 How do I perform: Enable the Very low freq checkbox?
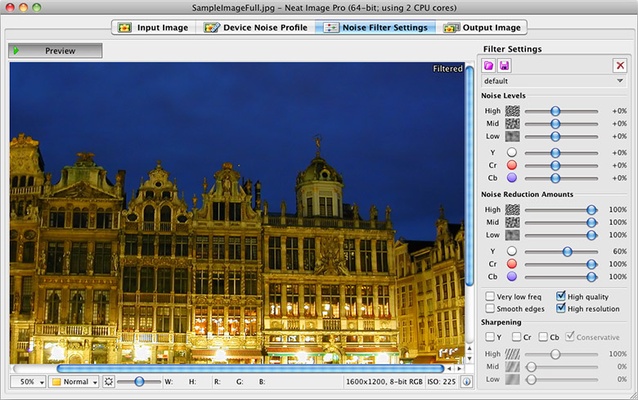click(489, 296)
